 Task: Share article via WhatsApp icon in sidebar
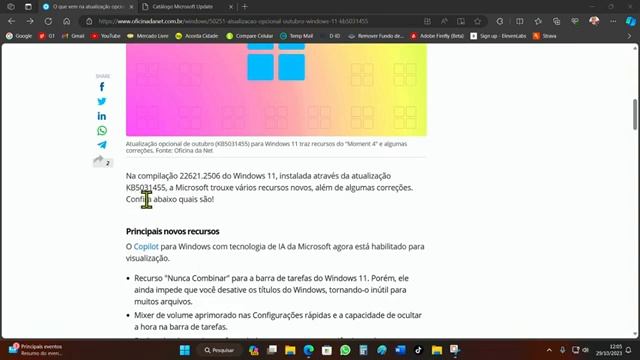102,131
